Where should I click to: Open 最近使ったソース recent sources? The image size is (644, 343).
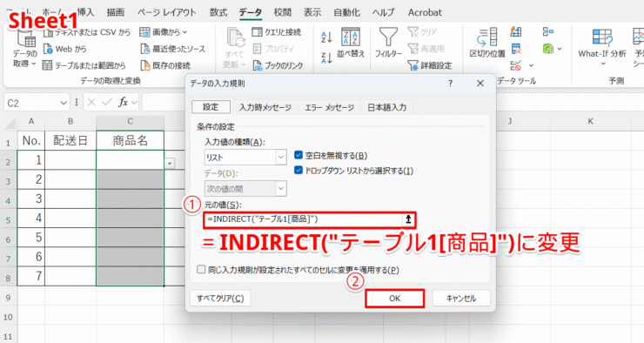pyautogui.click(x=173, y=49)
